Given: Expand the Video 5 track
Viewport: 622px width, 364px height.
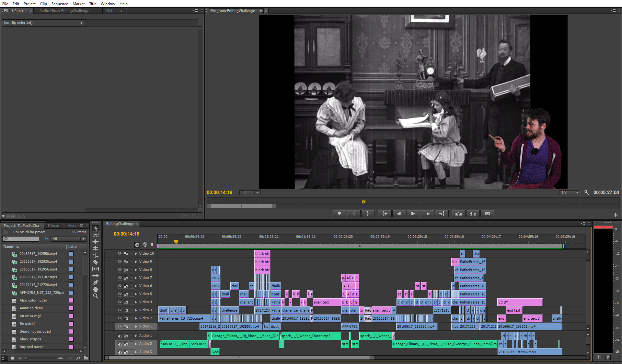Looking at the screenshot, I should click(136, 294).
